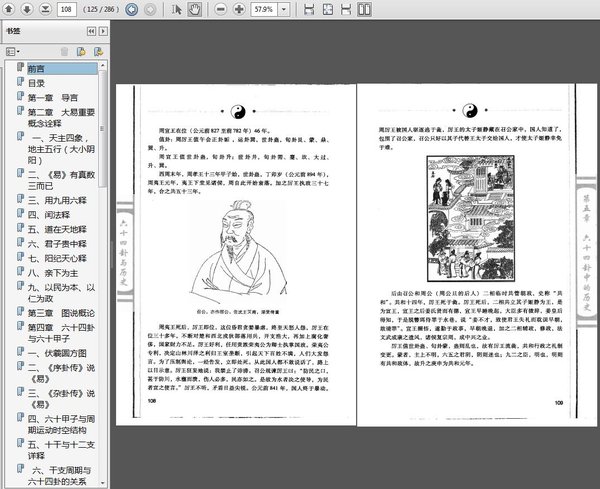
Task: Zoom out with the minus button
Action: click(x=221, y=9)
